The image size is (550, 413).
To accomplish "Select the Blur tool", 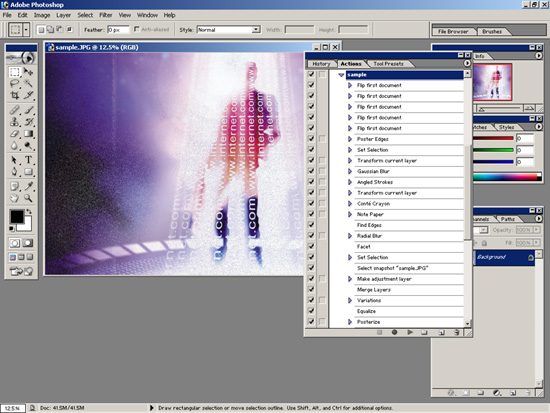I will click(x=14, y=145).
